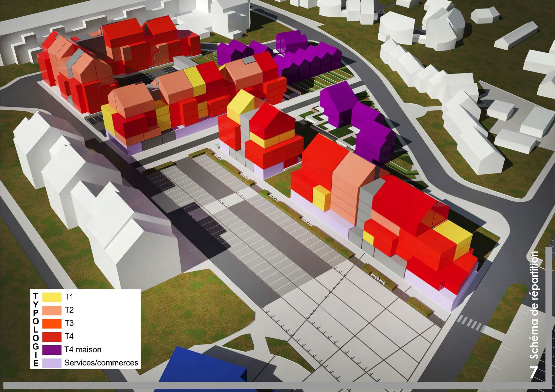Click the 'Schéma de répartition' title

(x=534, y=305)
